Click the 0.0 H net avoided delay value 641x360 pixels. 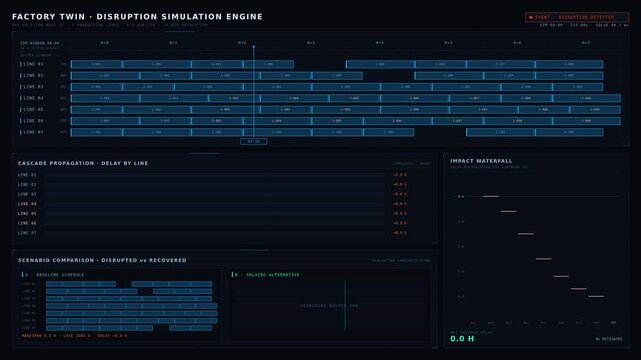462,339
